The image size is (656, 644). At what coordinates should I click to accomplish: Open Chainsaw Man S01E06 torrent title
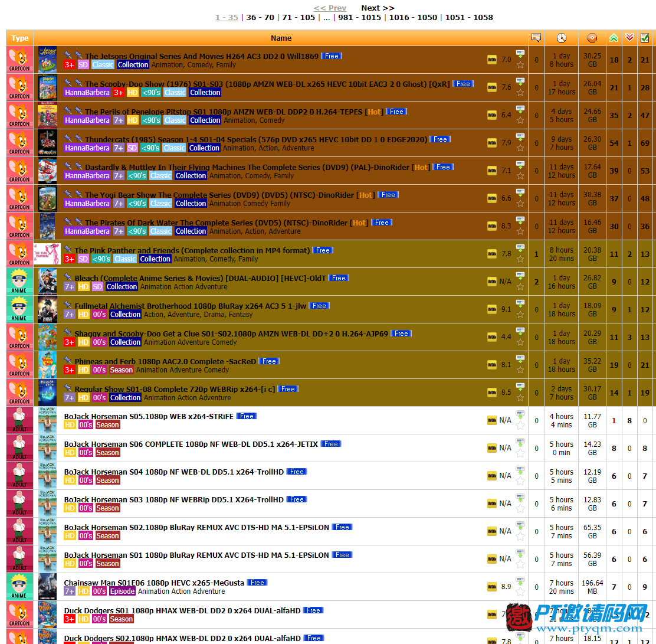coord(154,583)
